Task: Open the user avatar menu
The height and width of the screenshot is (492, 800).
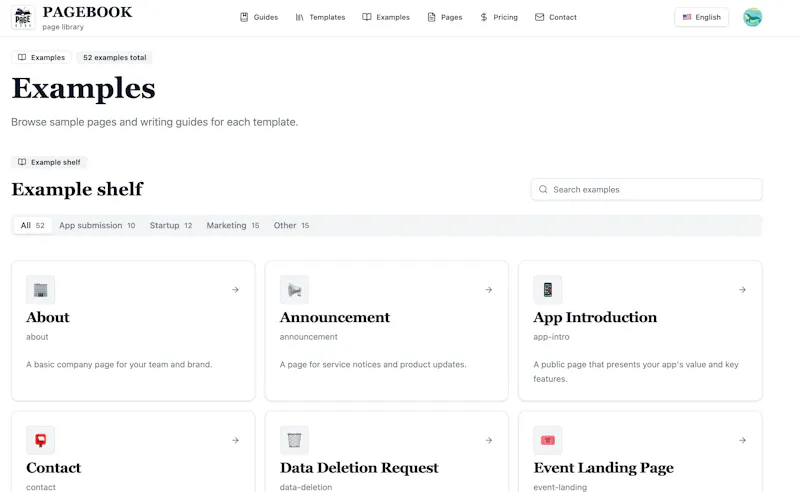Action: tap(753, 17)
